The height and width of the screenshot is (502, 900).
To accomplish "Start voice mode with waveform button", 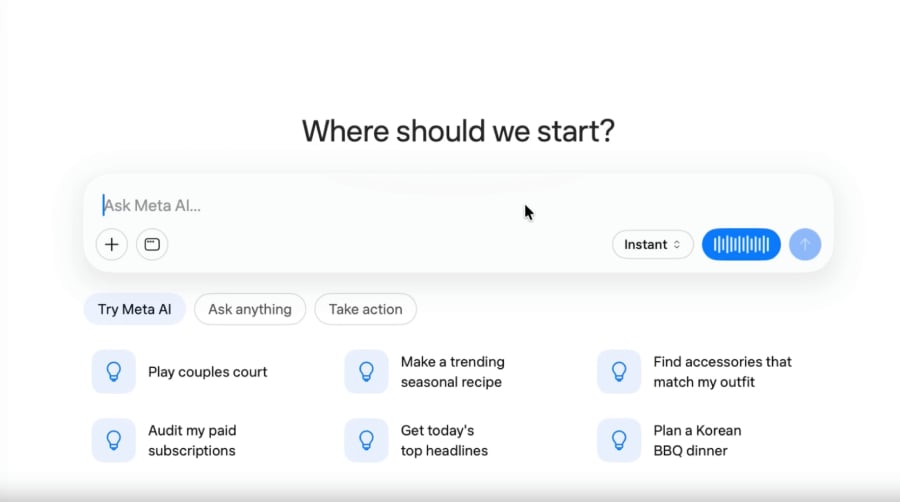I will click(741, 244).
